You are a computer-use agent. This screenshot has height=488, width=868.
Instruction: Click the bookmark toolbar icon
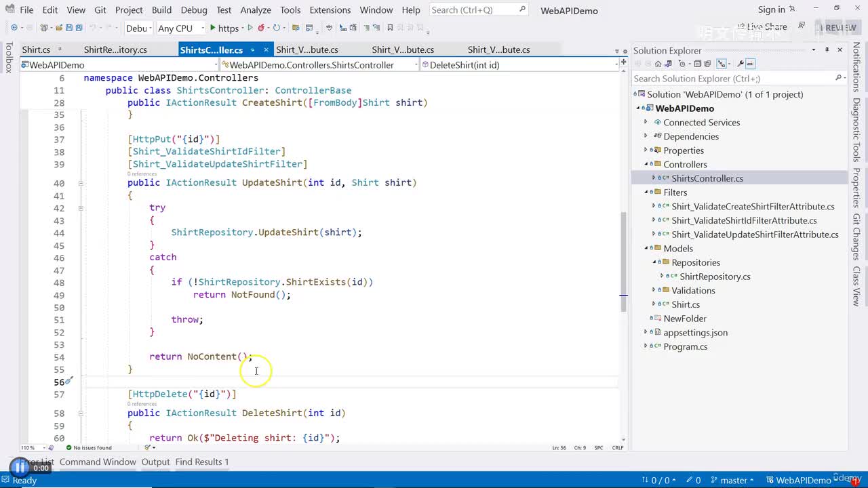coord(389,28)
